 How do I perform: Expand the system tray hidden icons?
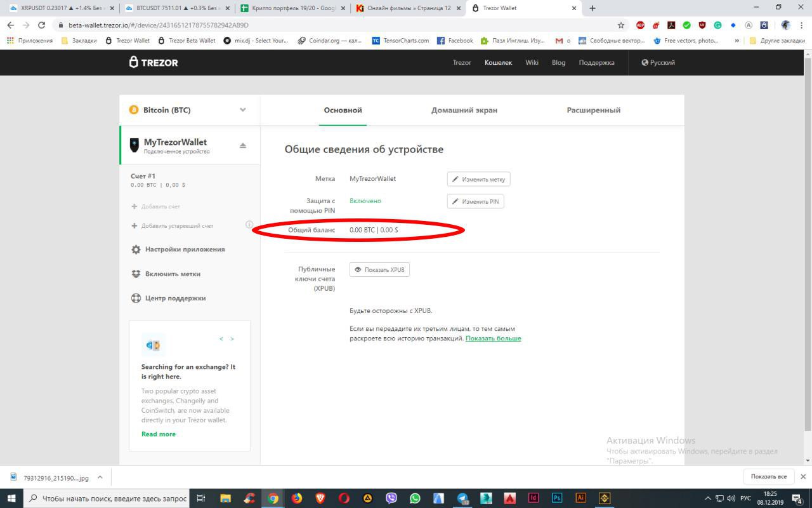[708, 498]
